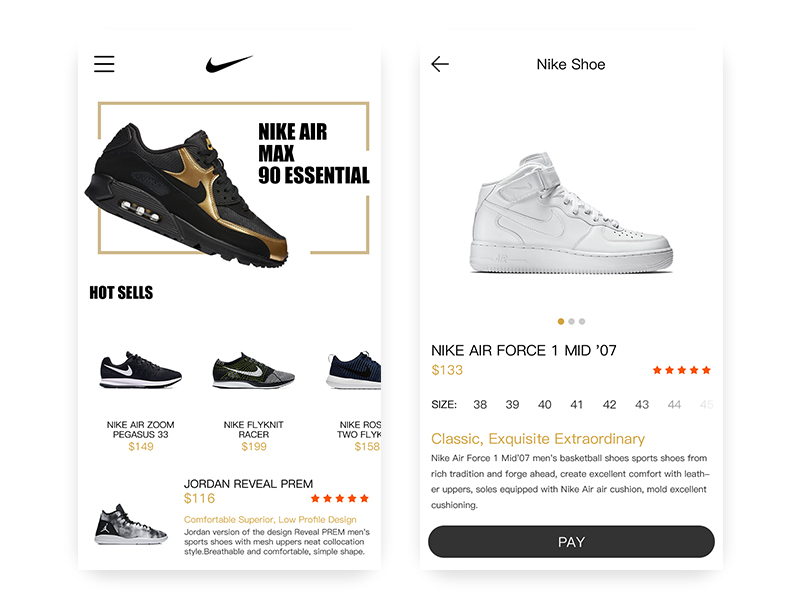
Task: Click the Air Force 1 star rating
Action: [682, 370]
